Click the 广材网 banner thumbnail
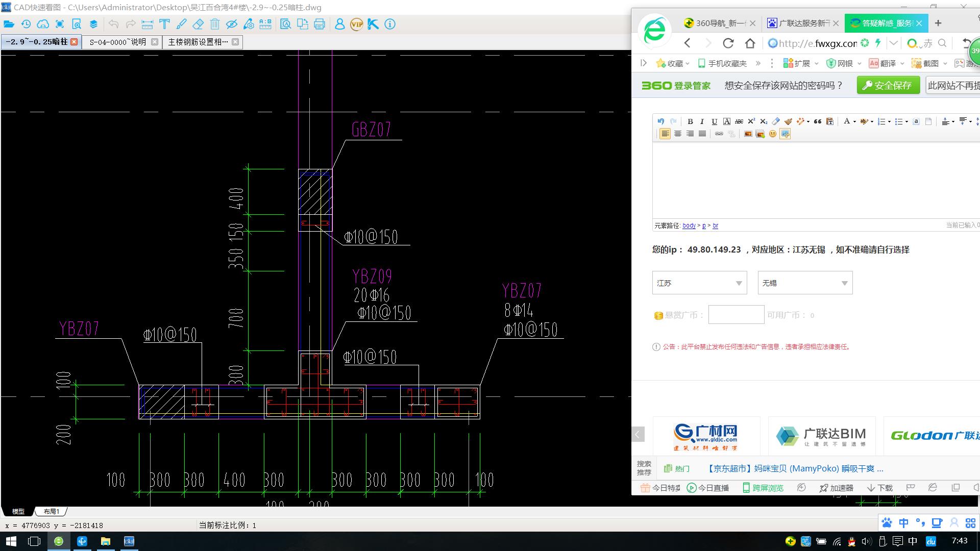 click(706, 436)
